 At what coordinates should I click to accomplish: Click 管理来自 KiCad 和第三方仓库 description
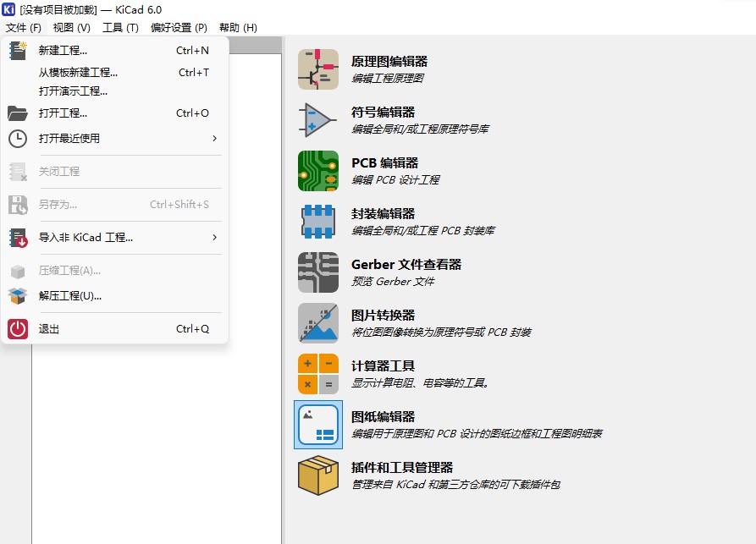click(455, 485)
